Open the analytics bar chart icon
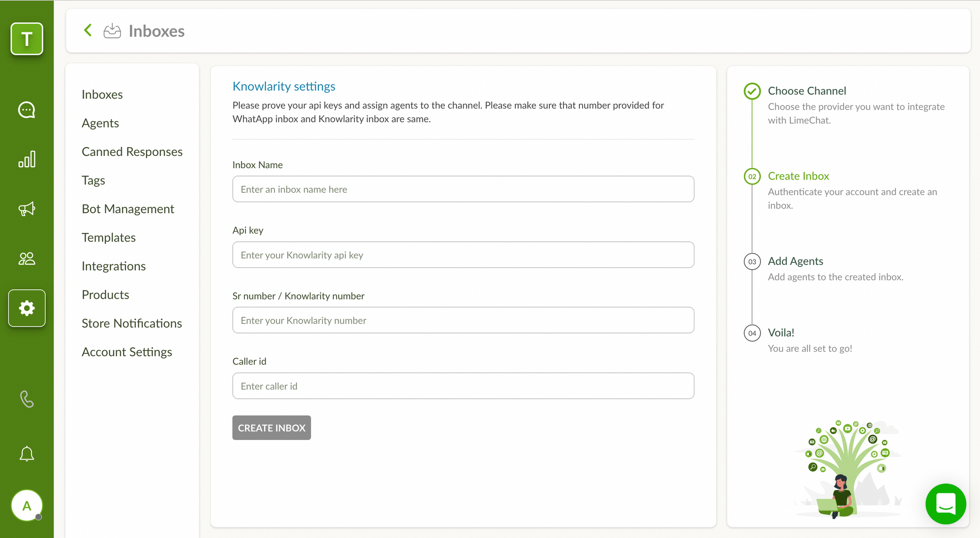 [x=27, y=159]
